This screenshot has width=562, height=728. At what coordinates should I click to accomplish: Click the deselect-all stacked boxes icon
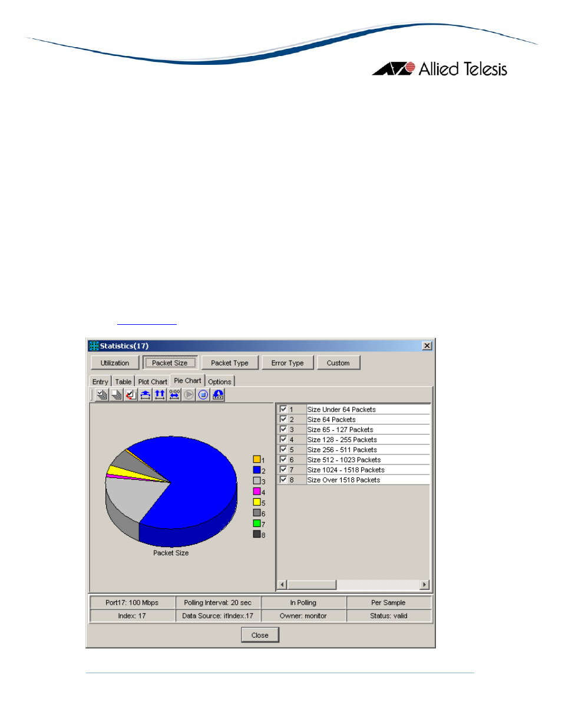(x=117, y=395)
